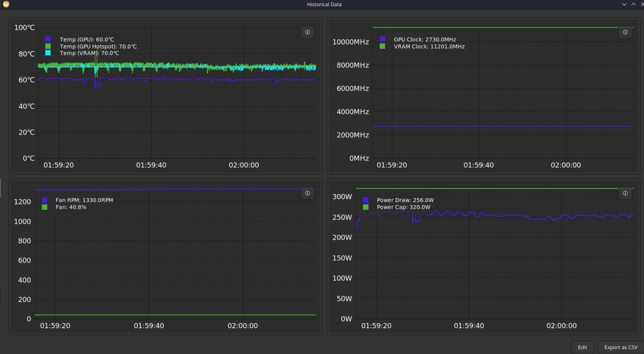This screenshot has height=354, width=644.
Task: Click the info icon on temperature chart
Action: [x=307, y=32]
